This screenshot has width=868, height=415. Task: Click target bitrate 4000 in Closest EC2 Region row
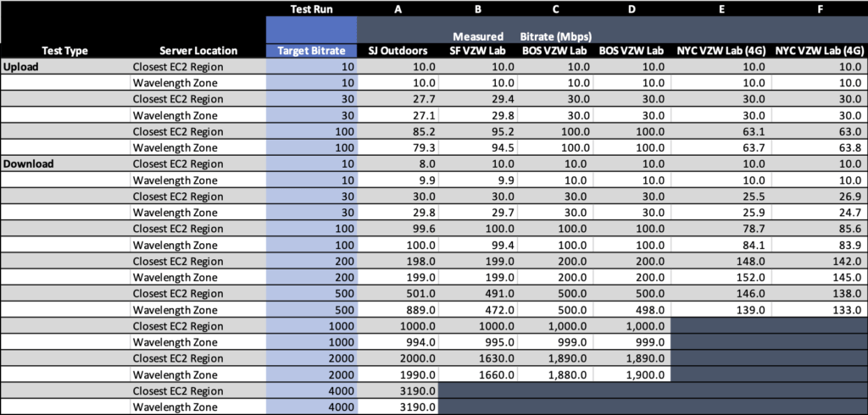pos(341,391)
